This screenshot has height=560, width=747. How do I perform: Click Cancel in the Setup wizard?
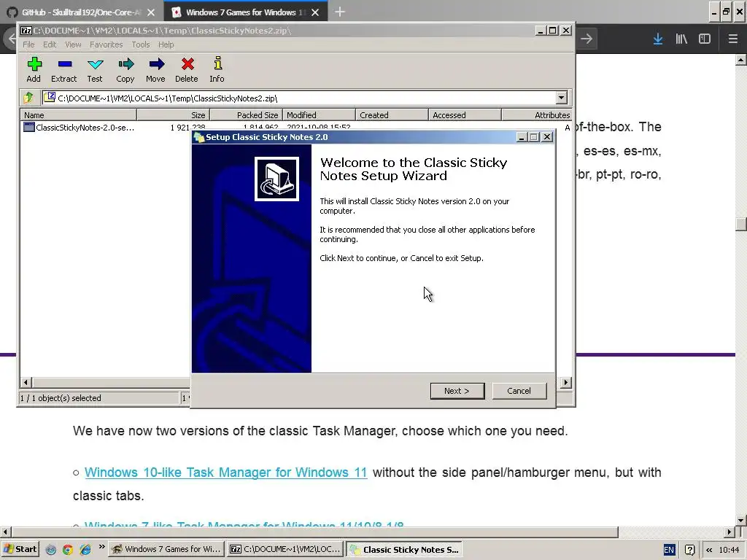click(519, 391)
